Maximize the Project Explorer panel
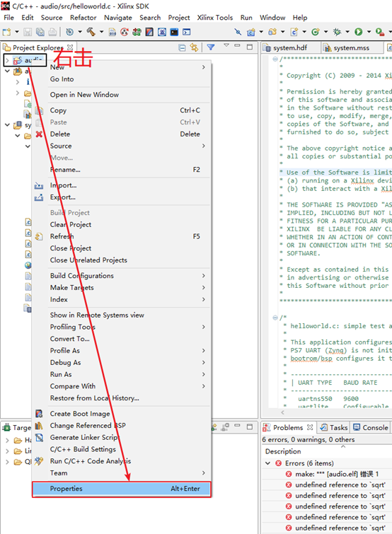The image size is (392, 534). tap(250, 47)
